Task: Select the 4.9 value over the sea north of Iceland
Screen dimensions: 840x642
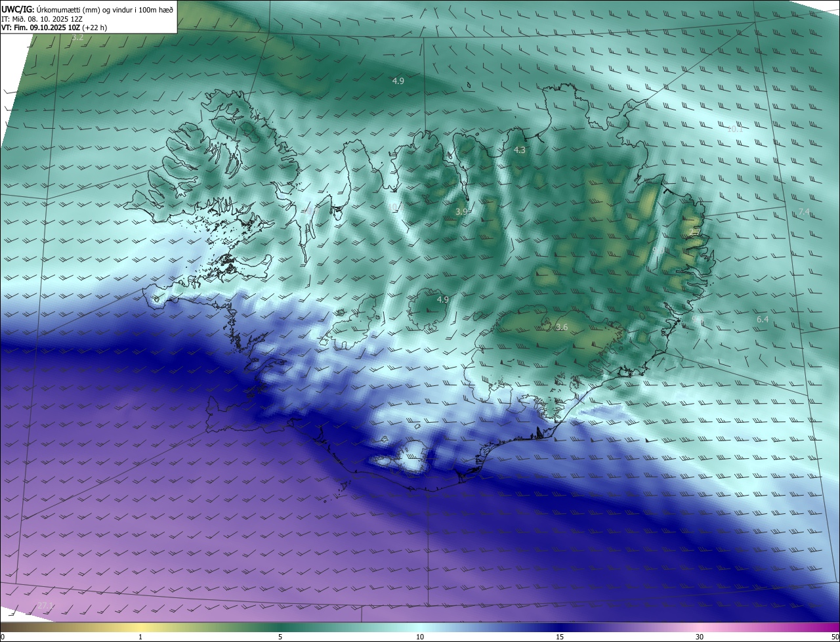Action: click(x=398, y=81)
